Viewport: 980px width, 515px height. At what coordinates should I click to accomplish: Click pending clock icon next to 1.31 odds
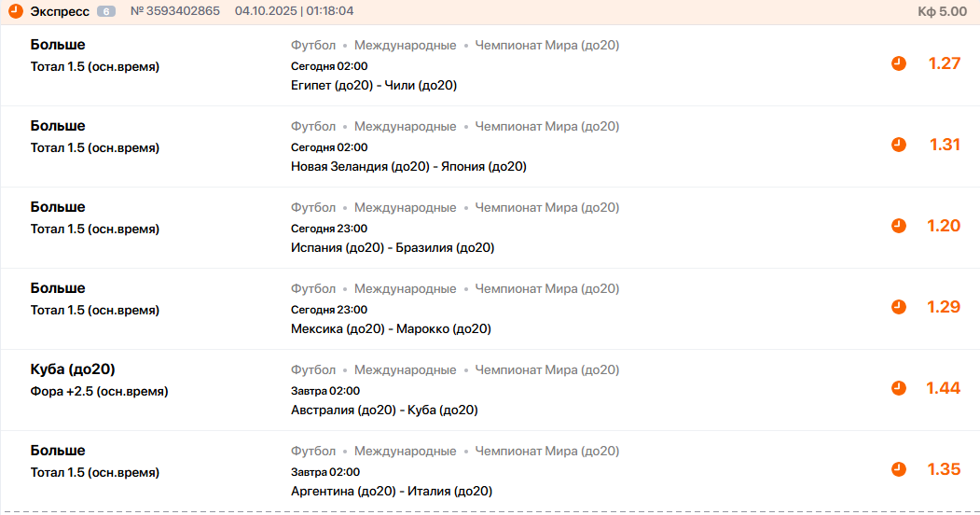tap(899, 145)
